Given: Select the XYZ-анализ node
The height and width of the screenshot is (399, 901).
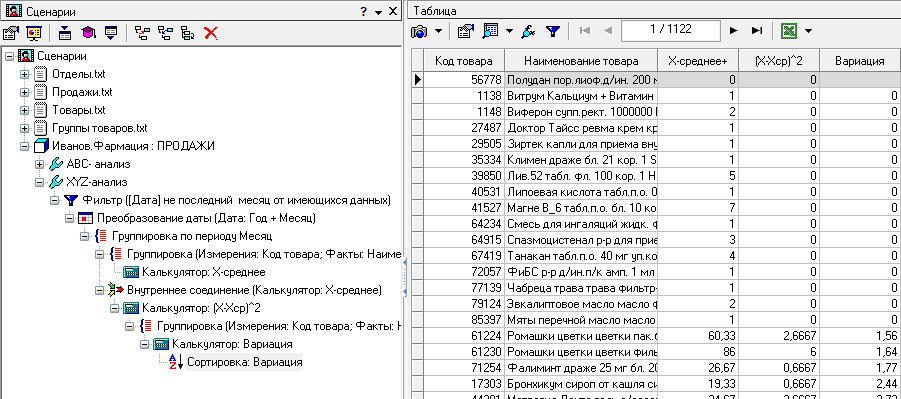Looking at the screenshot, I should point(97,182).
